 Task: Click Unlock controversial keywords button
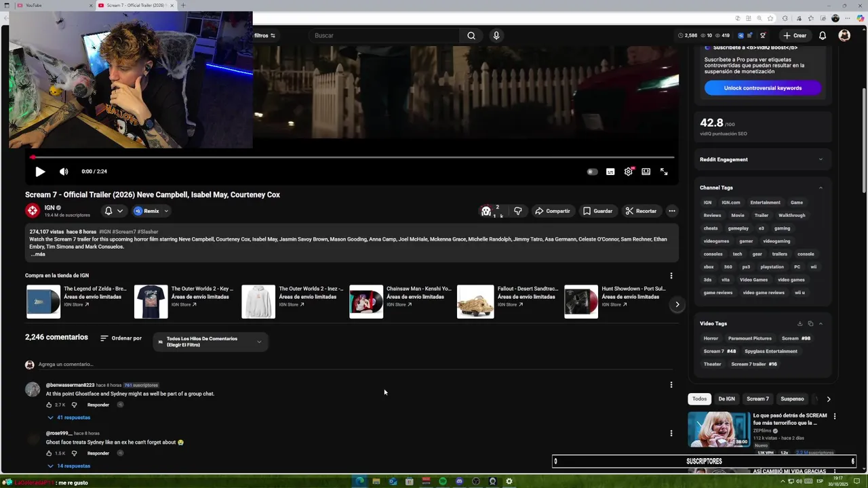[x=763, y=88]
